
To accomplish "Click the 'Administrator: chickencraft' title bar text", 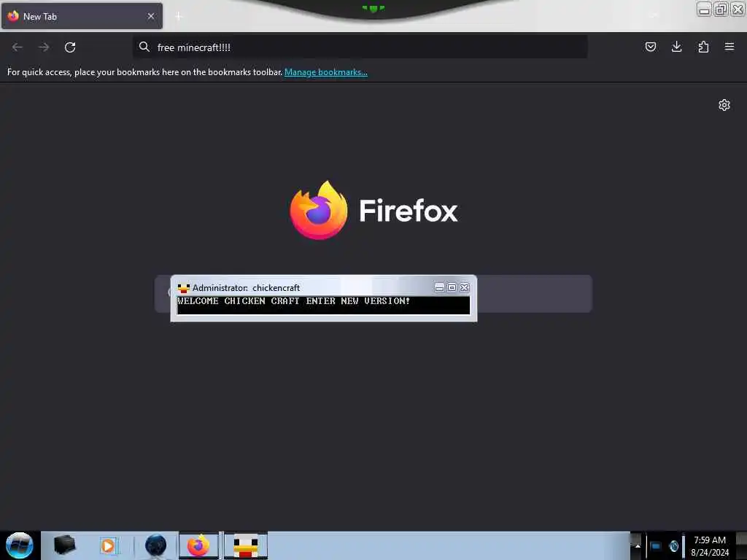I will (246, 288).
